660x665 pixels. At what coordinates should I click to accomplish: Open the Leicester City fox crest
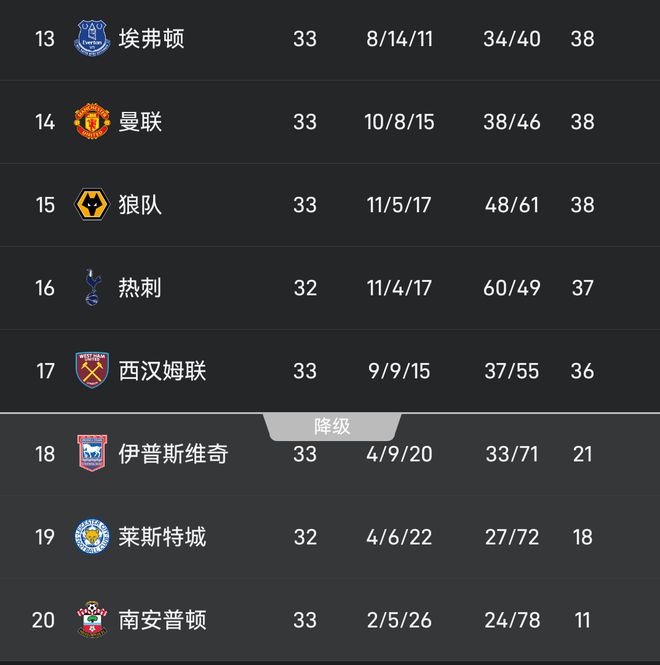92,536
